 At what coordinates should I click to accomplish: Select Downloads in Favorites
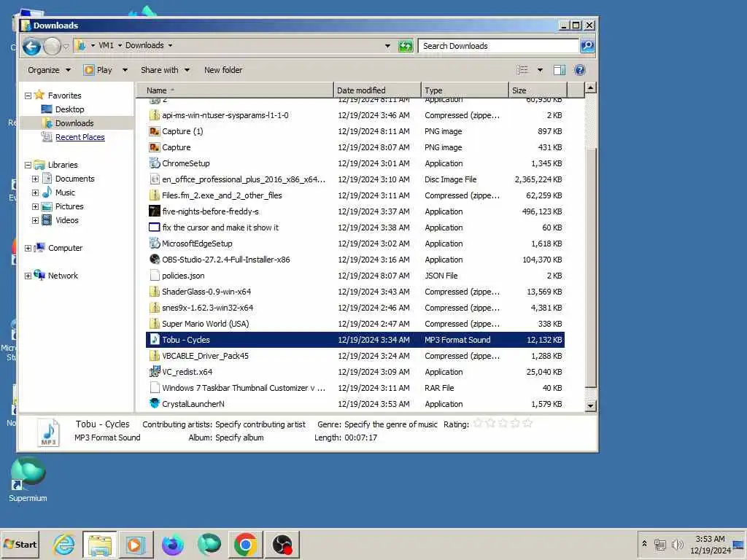coord(74,123)
